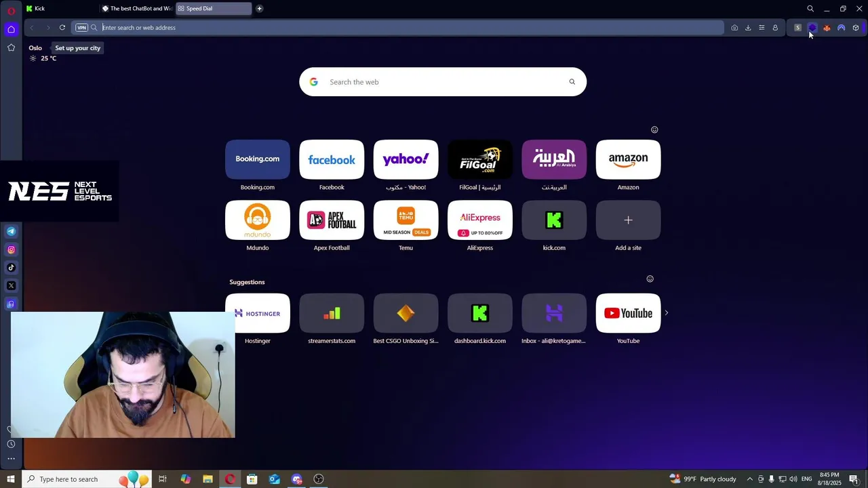Click the tab search magnifier icon
This screenshot has width=868, height=488.
(x=810, y=9)
